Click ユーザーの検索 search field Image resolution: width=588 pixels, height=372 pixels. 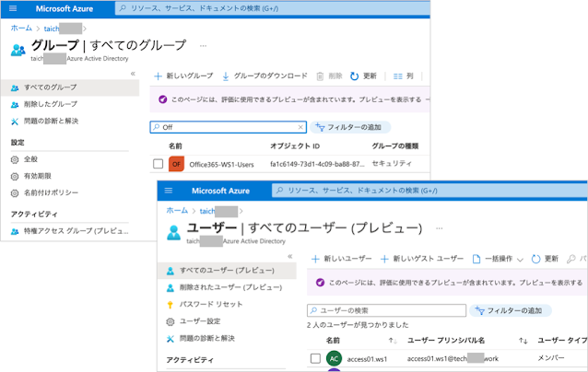(386, 310)
